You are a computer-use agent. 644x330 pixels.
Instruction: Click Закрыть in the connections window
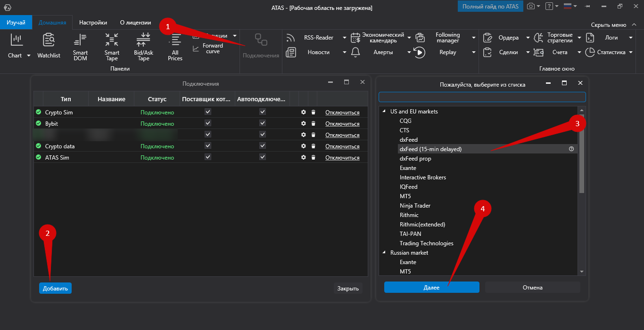[x=348, y=289]
